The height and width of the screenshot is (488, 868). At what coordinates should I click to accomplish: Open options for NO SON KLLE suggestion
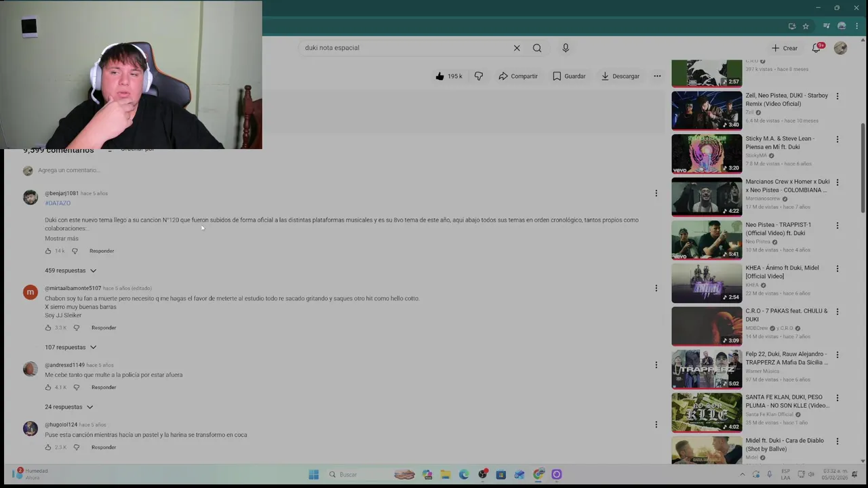click(x=837, y=398)
